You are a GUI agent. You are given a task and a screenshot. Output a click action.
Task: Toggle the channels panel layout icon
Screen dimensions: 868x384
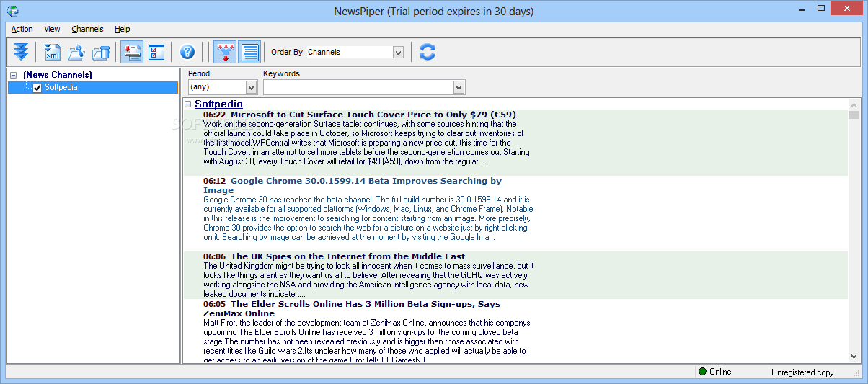tap(132, 52)
